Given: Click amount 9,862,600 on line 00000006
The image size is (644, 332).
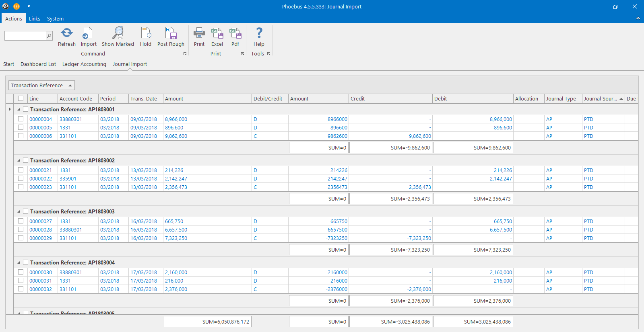Looking at the screenshot, I should tap(176, 136).
